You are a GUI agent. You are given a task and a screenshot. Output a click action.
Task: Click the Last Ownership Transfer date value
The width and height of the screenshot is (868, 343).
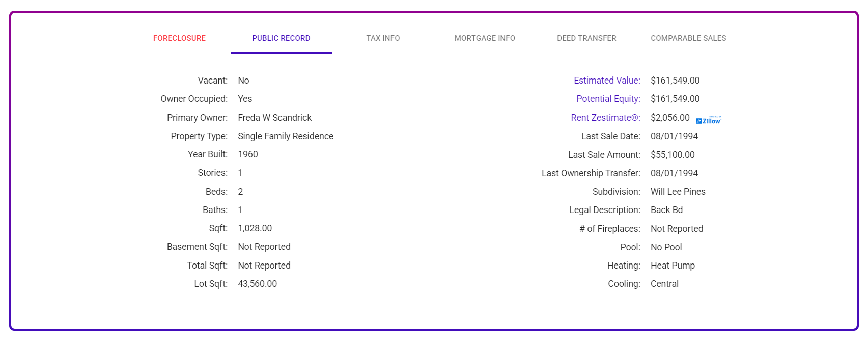(674, 173)
